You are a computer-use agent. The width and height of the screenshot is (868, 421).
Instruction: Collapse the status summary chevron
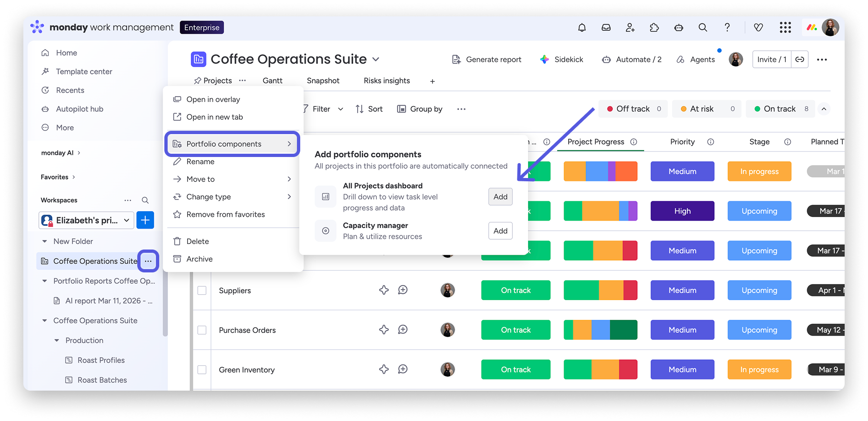(x=824, y=109)
